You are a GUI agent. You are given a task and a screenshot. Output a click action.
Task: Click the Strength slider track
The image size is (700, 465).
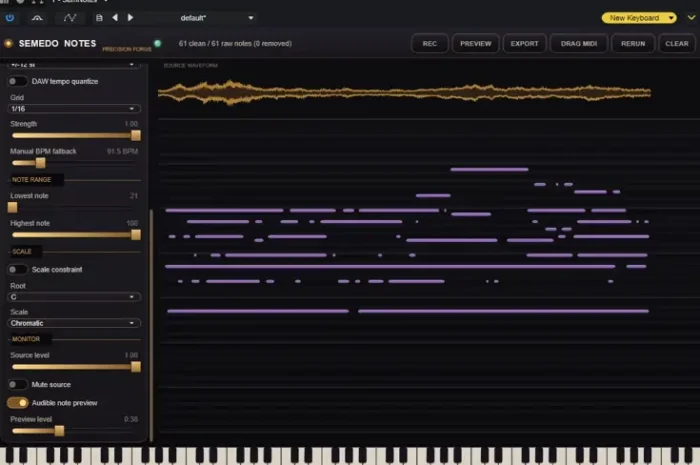(x=76, y=135)
